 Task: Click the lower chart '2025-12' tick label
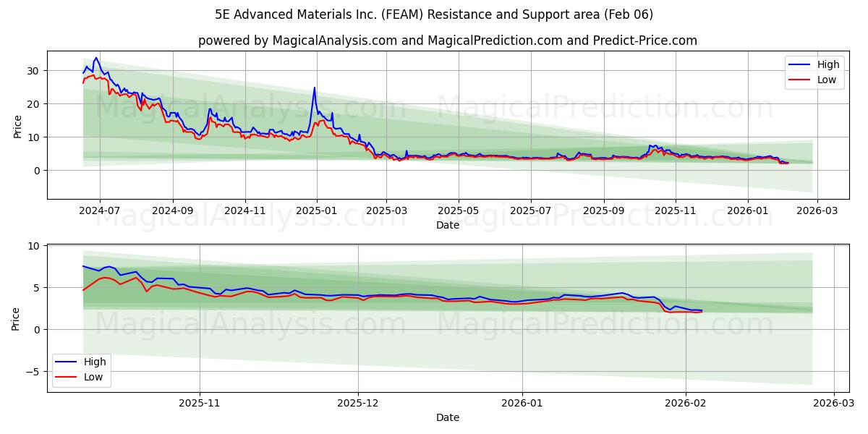coord(359,403)
